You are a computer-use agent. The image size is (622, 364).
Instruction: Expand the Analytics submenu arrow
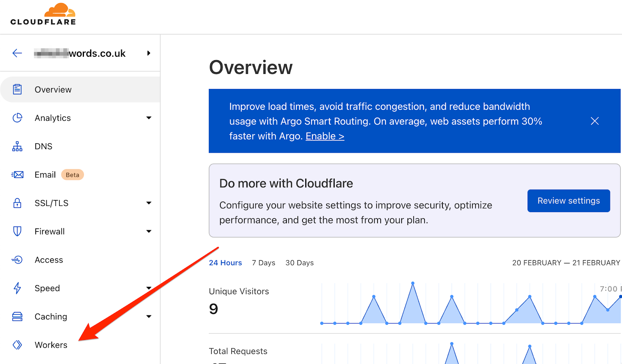pyautogui.click(x=149, y=118)
